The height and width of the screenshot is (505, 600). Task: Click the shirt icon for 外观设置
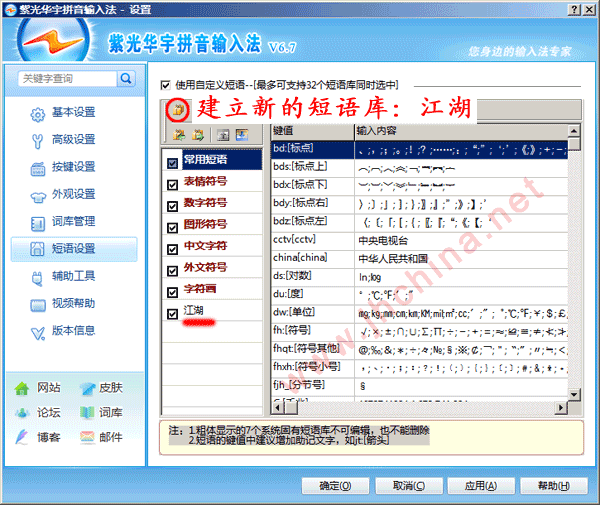[38, 197]
